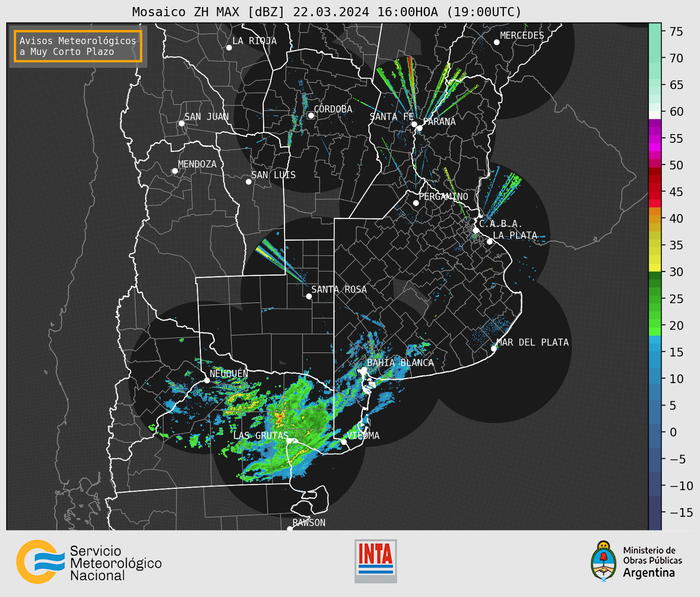Click the VIEDMA city marker
The image size is (700, 597).
[x=344, y=442]
